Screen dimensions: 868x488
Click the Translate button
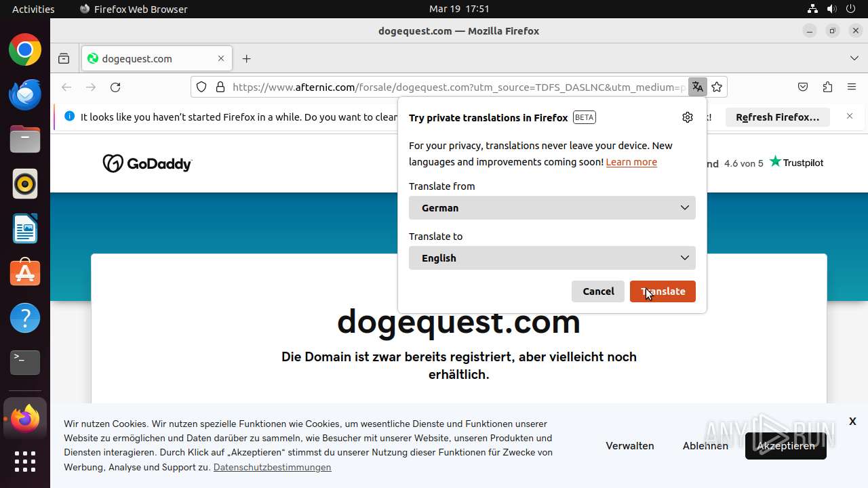[663, 291]
